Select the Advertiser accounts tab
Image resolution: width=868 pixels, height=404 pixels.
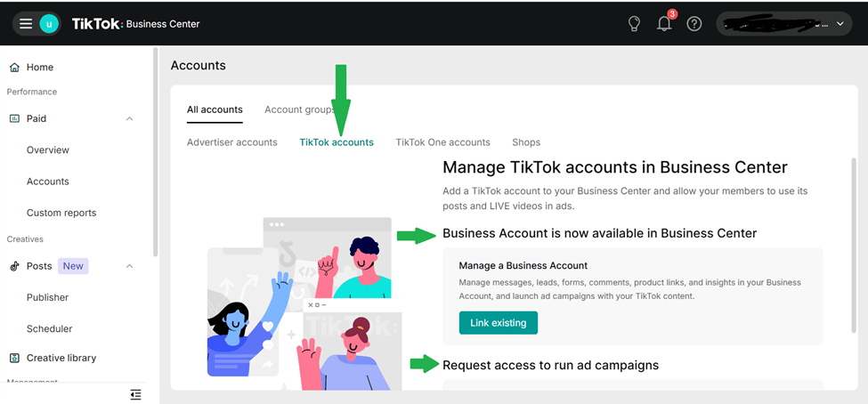click(x=231, y=142)
